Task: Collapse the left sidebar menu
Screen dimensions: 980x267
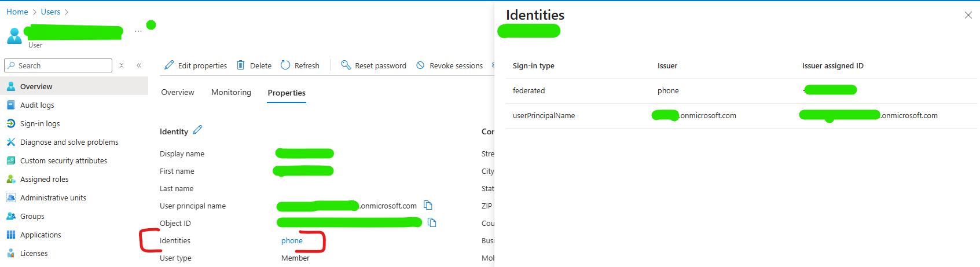Action: tap(139, 65)
